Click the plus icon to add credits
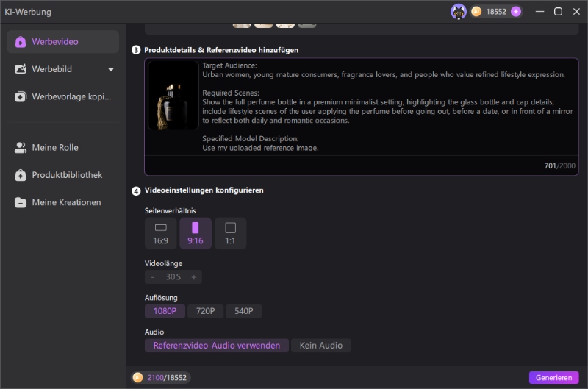 (x=516, y=12)
